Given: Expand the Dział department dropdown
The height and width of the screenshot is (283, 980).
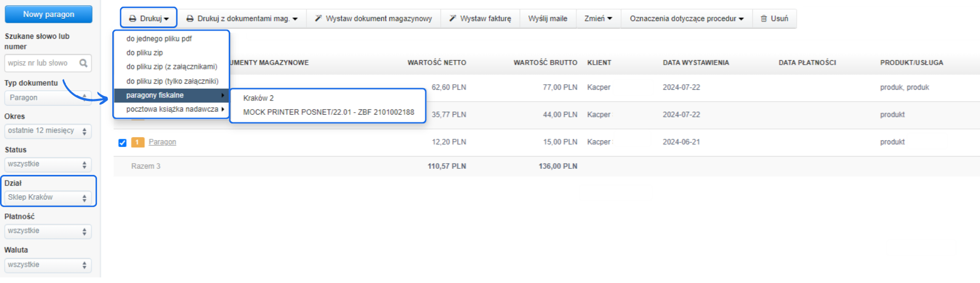Looking at the screenshot, I should coord(47,198).
